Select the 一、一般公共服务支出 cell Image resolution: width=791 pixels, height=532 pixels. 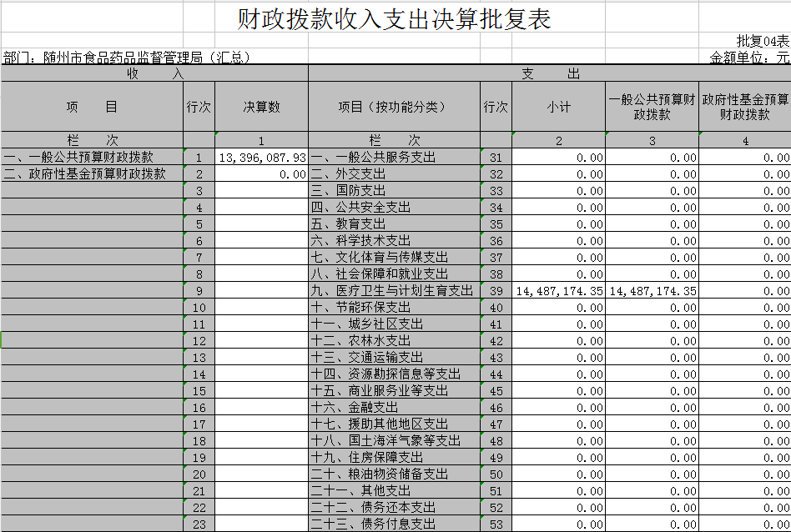[x=394, y=157]
